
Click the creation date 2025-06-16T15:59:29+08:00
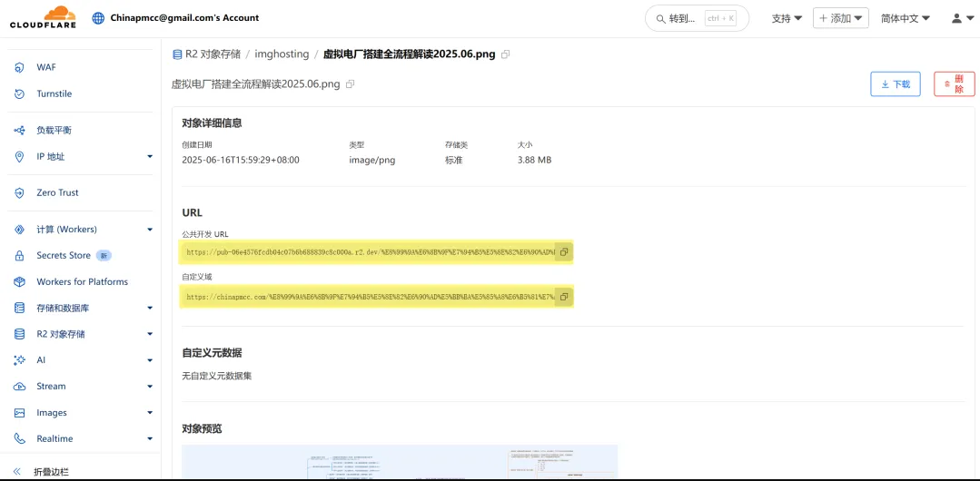pos(241,160)
